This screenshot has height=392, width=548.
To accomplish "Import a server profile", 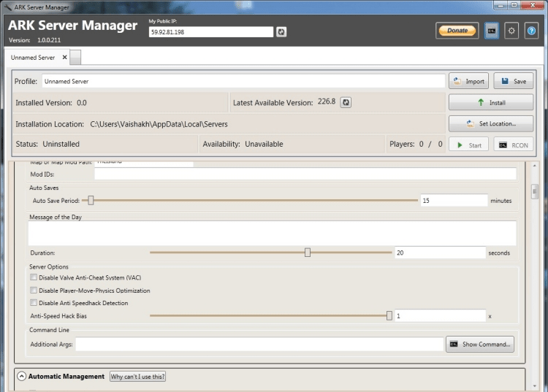I will [468, 81].
